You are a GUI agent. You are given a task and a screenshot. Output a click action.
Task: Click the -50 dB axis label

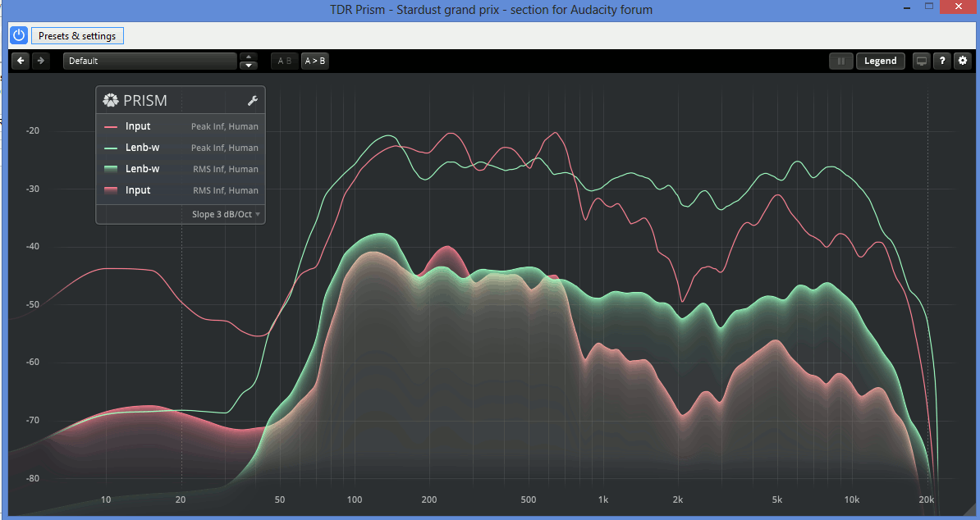click(33, 304)
